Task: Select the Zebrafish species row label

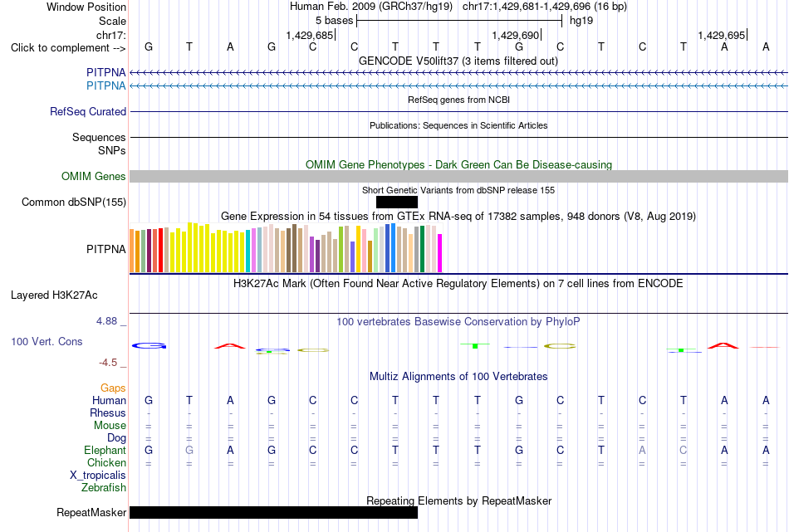Action: point(104,487)
